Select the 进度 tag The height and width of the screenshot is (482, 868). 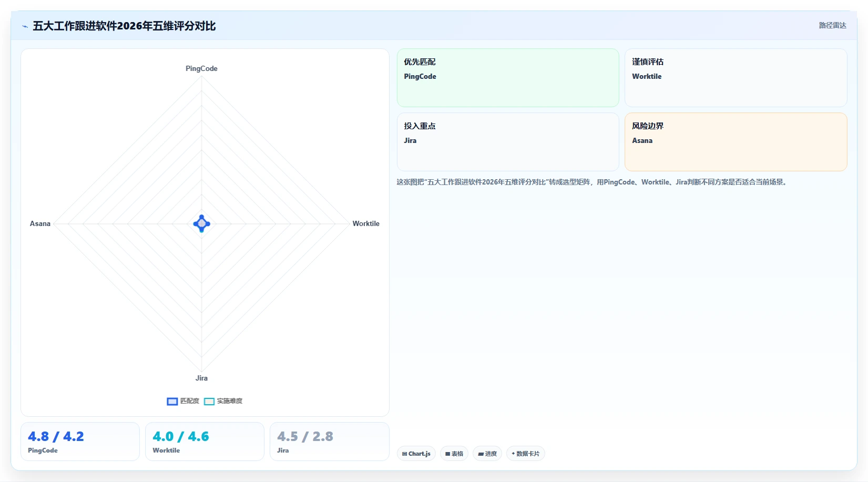point(487,454)
